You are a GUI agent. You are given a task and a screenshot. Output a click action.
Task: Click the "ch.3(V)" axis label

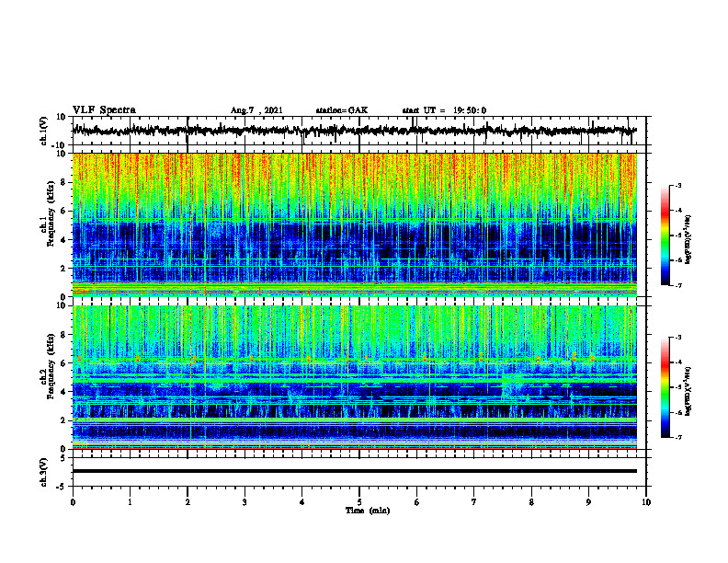pyautogui.click(x=44, y=473)
